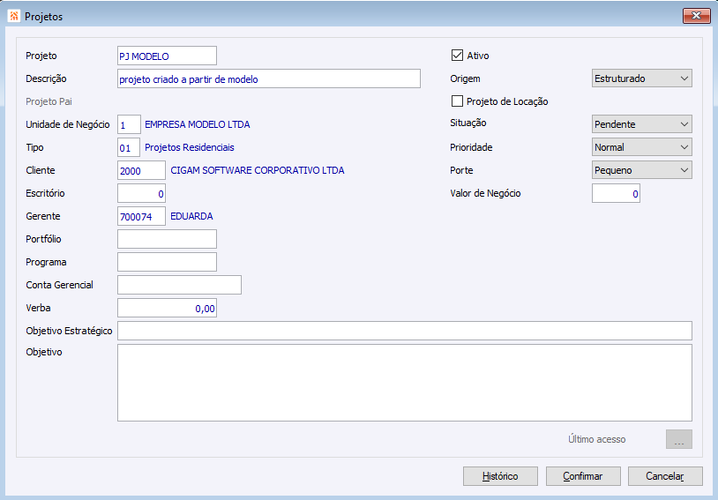Viewport: 718px width, 500px height.
Task: Click the EDUARDA manager name text
Action: (191, 216)
